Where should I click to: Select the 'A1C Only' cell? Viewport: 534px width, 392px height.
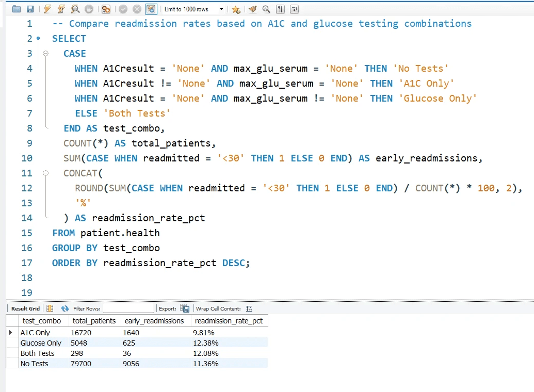pyautogui.click(x=43, y=332)
